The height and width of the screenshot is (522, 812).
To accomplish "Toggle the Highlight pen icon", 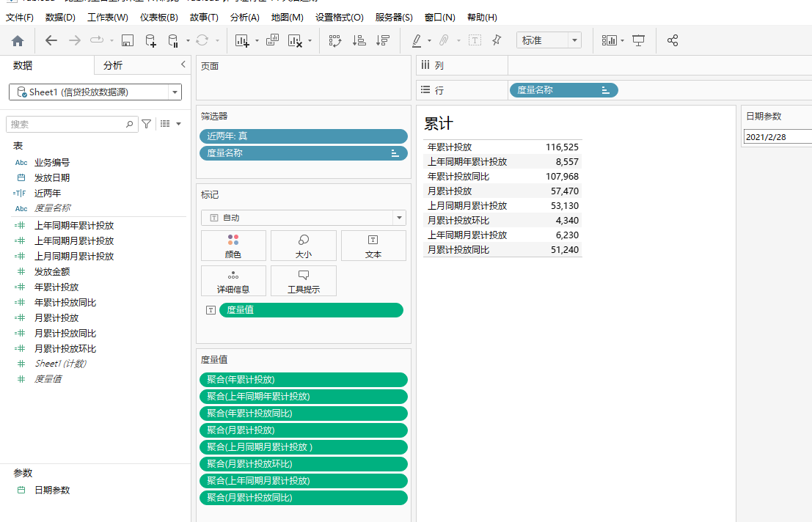I will [417, 41].
